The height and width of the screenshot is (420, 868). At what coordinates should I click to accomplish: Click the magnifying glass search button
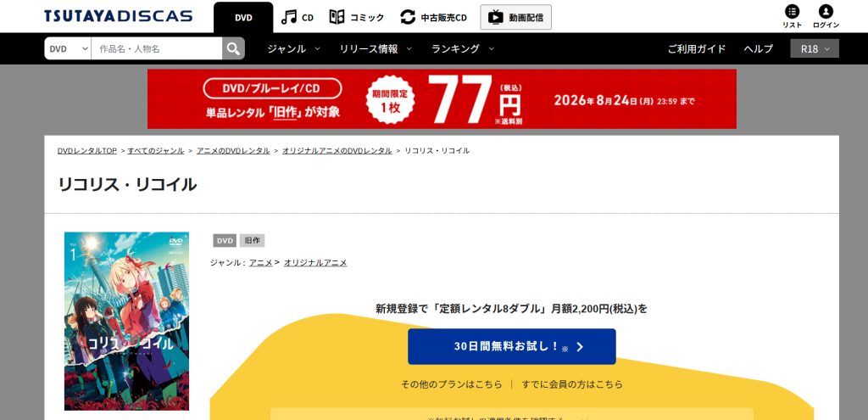tap(234, 48)
